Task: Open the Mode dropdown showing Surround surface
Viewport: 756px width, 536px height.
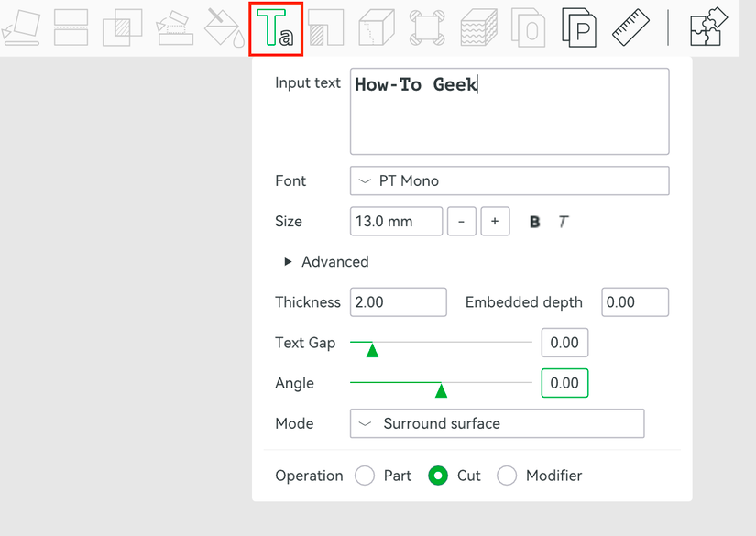Action: click(497, 423)
